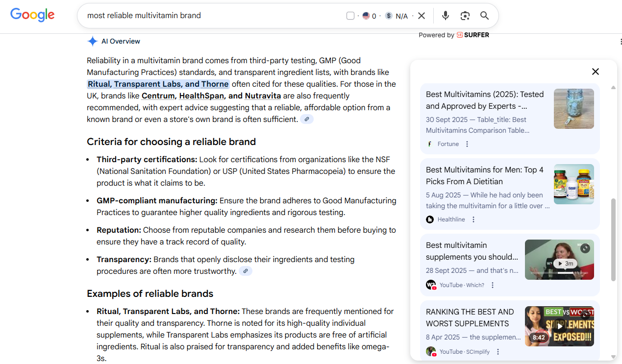
Task: Click the Surfer logo
Action: 473,35
